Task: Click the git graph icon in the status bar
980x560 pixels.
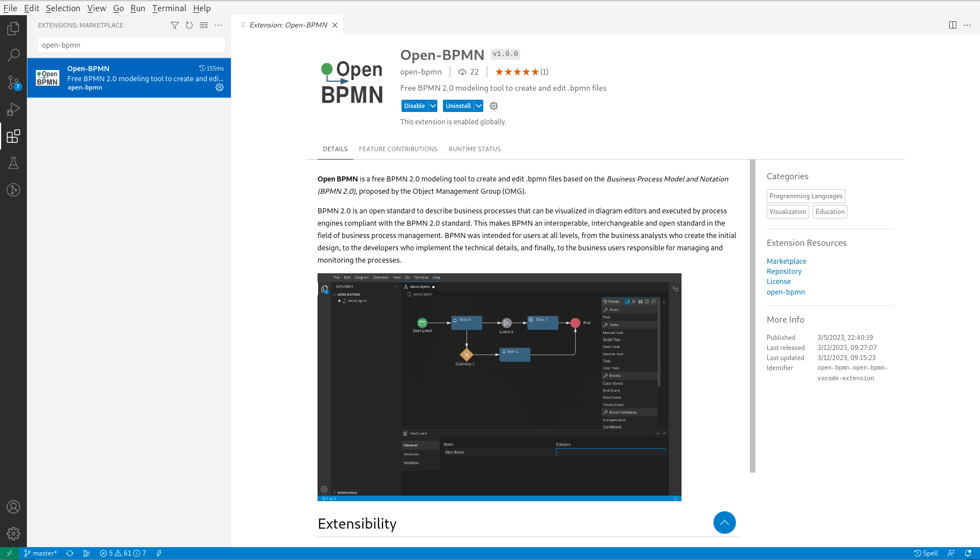Action: [x=86, y=553]
